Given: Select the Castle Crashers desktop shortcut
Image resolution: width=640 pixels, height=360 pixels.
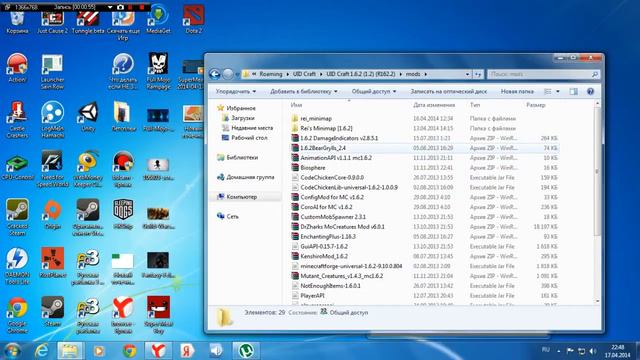Looking at the screenshot, I should click(17, 120).
